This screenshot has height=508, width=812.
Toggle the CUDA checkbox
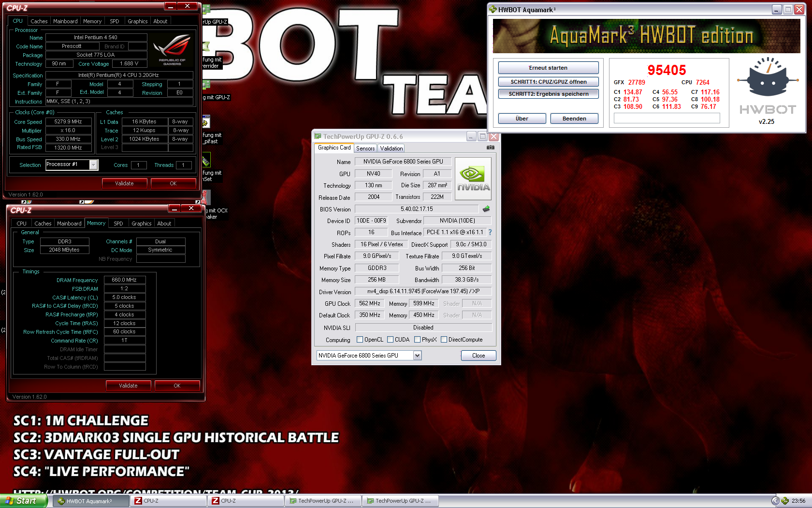coord(390,340)
